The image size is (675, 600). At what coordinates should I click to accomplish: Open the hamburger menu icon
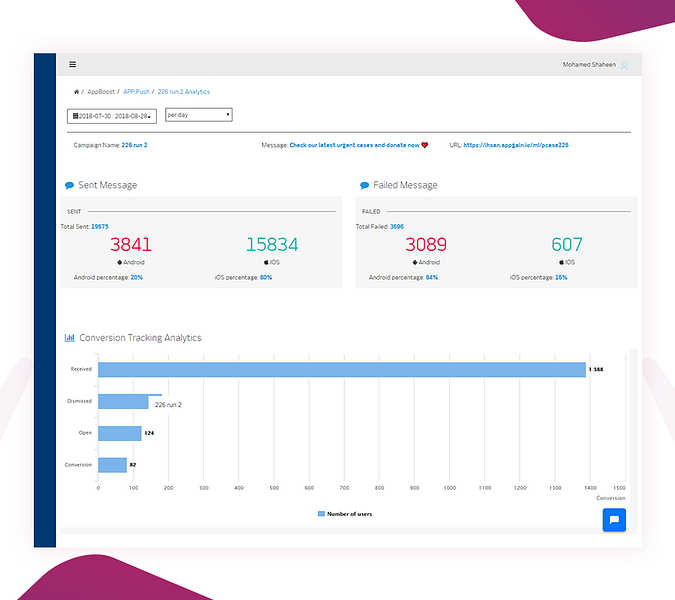72,65
